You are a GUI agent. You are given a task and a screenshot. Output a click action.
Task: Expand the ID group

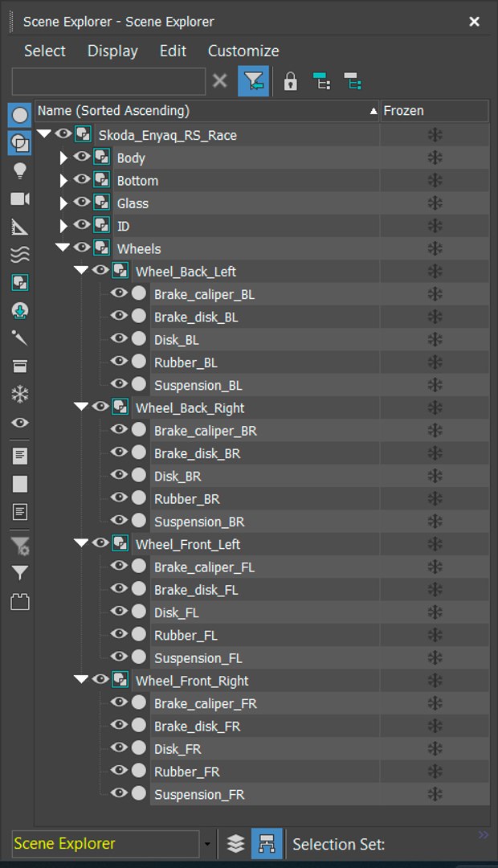pos(63,226)
